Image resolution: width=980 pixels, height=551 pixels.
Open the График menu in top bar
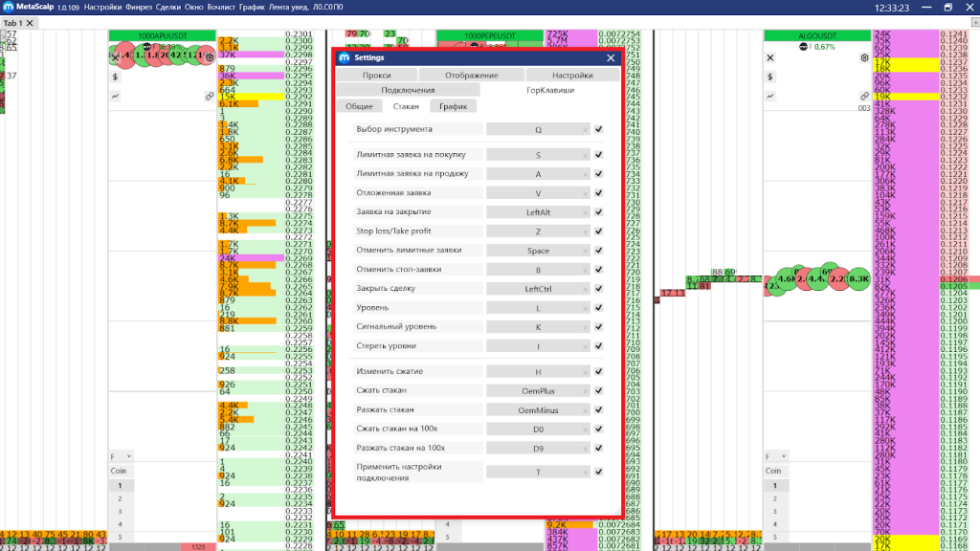(x=252, y=7)
